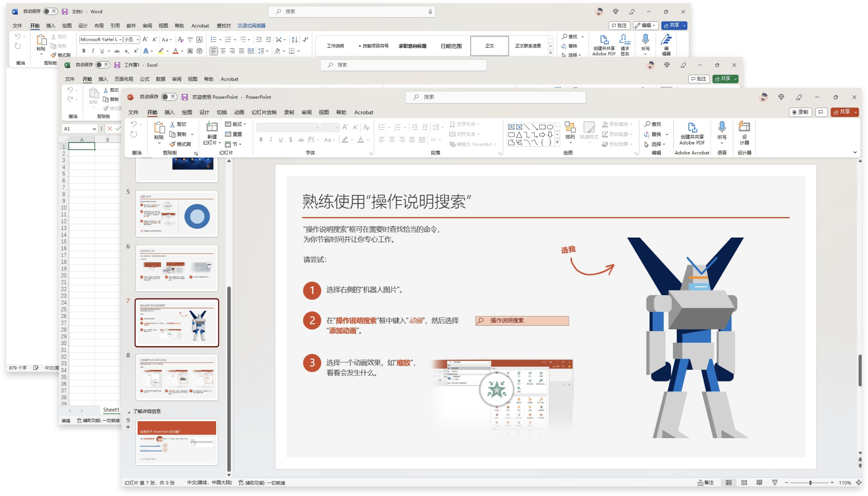This screenshot has width=868, height=496.
Task: Click the zoom slider handle in PowerPoint
Action: click(x=810, y=482)
